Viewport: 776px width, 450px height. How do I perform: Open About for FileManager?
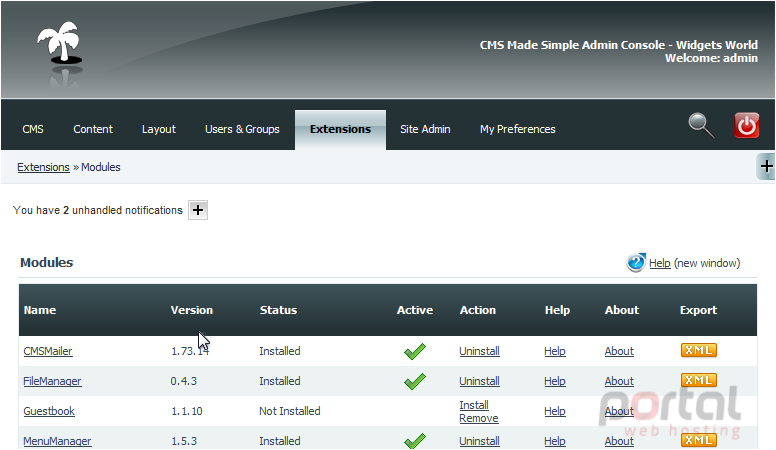619,381
